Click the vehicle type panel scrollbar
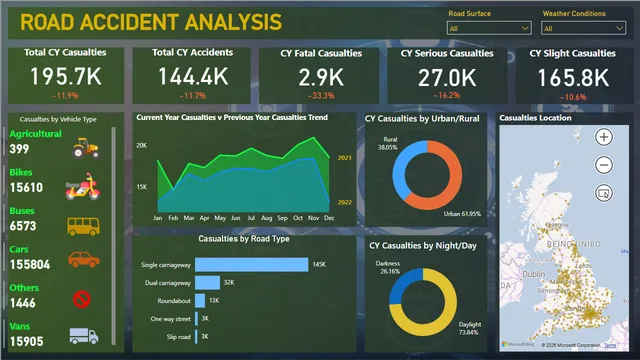The height and width of the screenshot is (360, 640). (x=113, y=236)
